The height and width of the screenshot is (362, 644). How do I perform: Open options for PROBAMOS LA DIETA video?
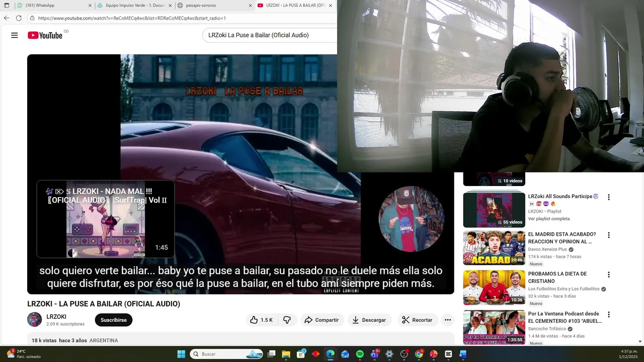[x=609, y=275]
